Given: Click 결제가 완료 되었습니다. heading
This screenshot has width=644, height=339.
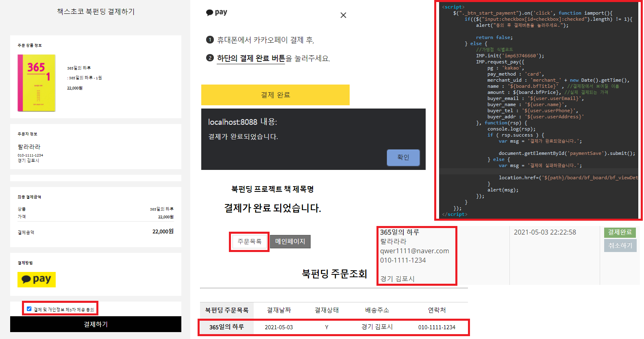Looking at the screenshot, I should click(x=273, y=208).
